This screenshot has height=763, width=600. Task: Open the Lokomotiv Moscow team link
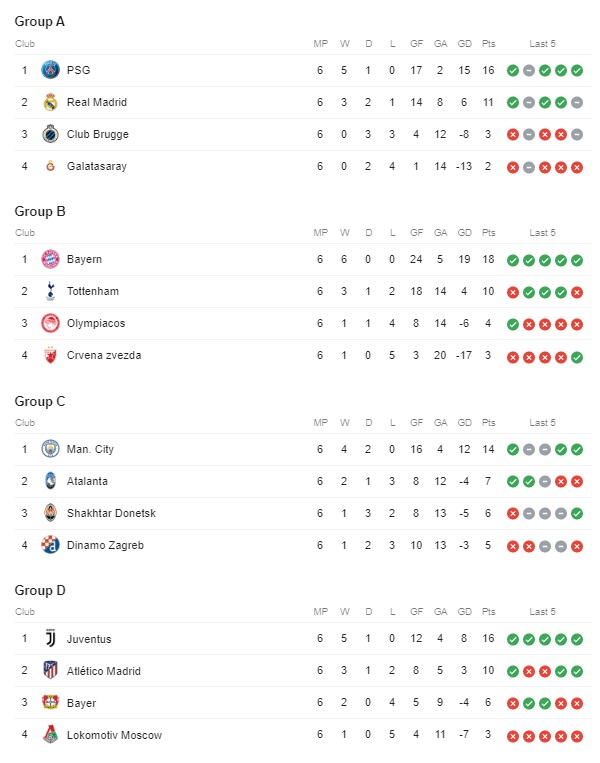click(114, 735)
